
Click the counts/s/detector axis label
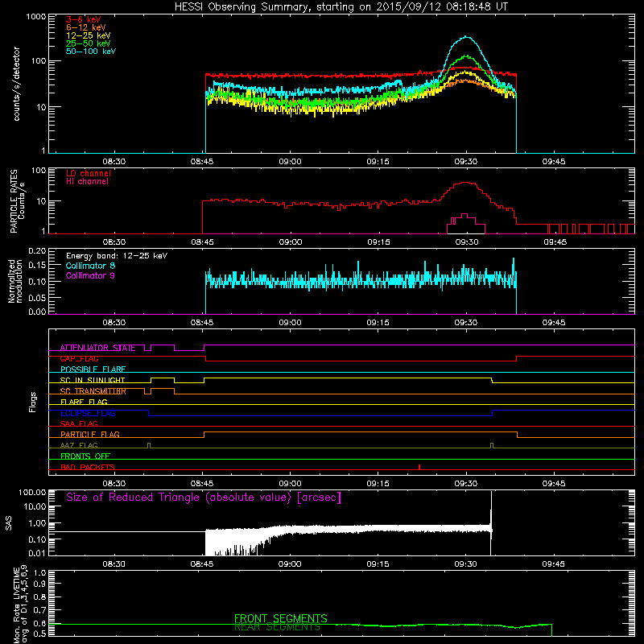[x=16, y=84]
